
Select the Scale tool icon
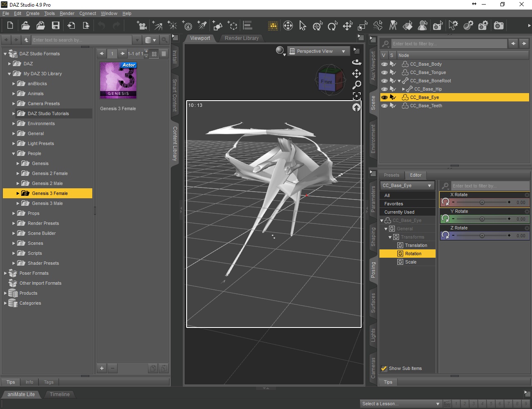coord(362,26)
